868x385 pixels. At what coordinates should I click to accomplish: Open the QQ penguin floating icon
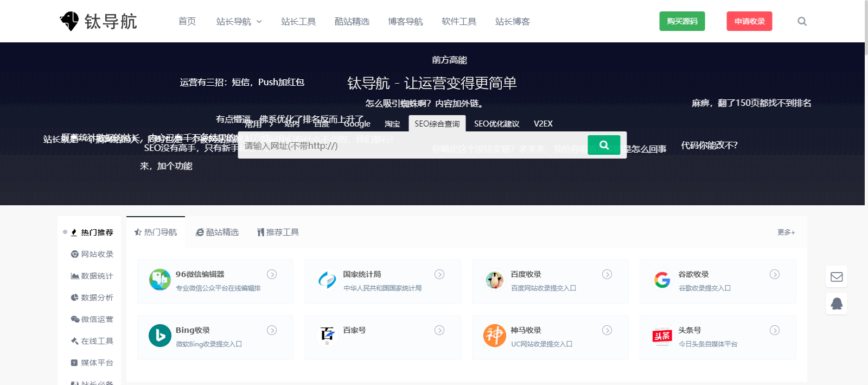(x=837, y=303)
